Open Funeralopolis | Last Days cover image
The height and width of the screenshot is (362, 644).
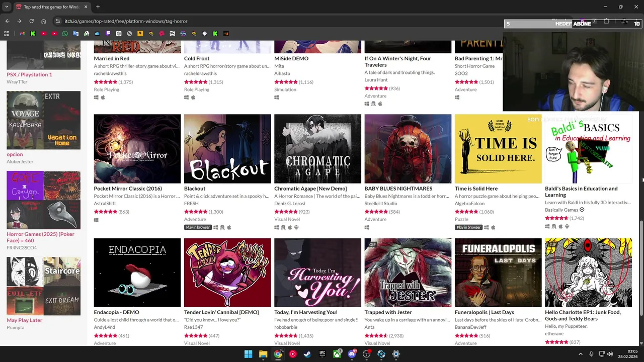pos(498,273)
